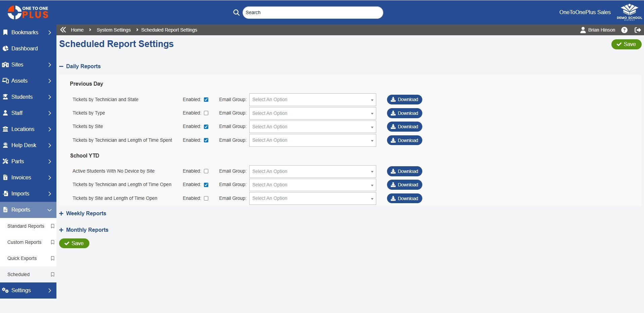Open the Help Desk section icon
This screenshot has width=644, height=313.
[x=5, y=145]
